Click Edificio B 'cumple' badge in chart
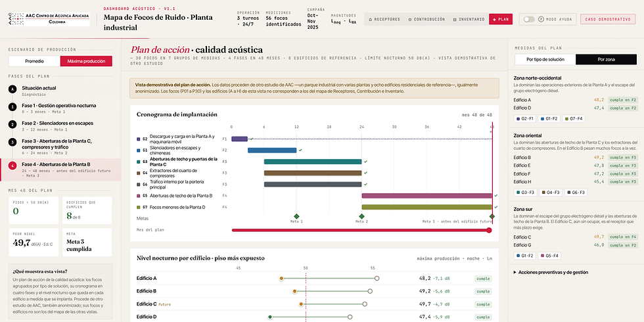The image size is (644, 322). click(483, 291)
